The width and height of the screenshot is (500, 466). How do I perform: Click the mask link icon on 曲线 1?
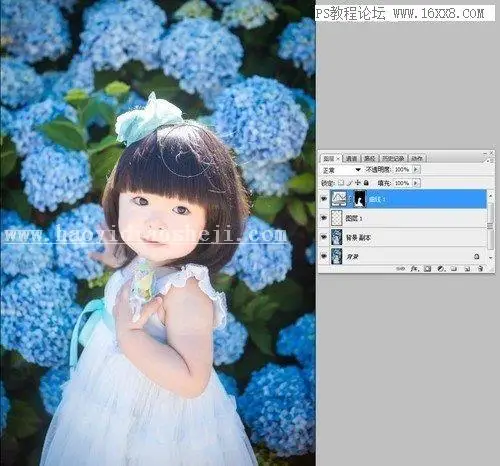tap(350, 199)
